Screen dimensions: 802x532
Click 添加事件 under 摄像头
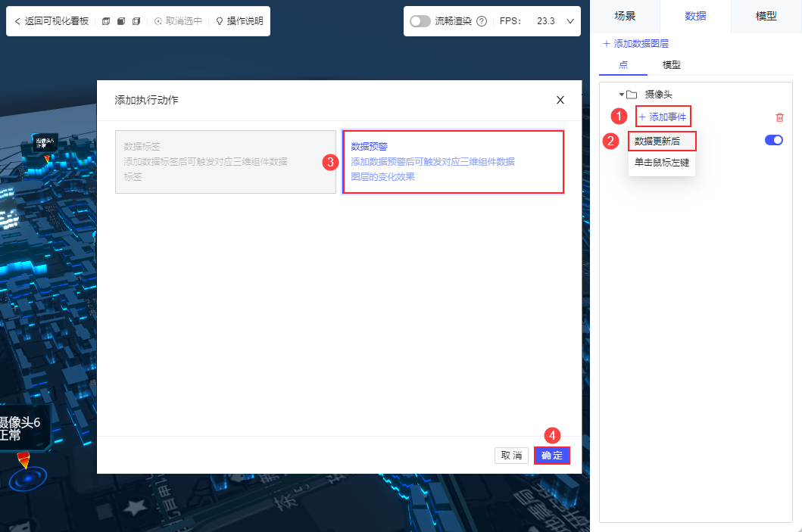click(663, 117)
